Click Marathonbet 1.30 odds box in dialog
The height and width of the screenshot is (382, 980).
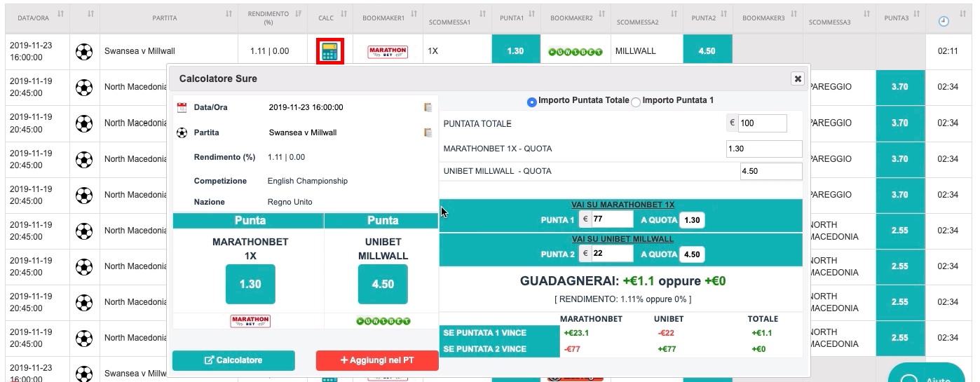point(250,284)
